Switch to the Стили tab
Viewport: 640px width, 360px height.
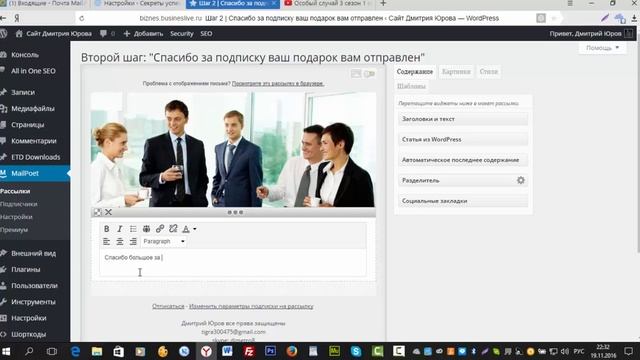tap(489, 72)
